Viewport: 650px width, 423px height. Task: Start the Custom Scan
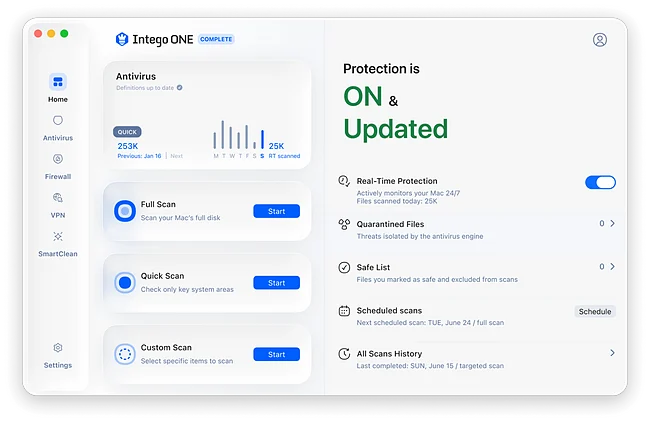[276, 354]
